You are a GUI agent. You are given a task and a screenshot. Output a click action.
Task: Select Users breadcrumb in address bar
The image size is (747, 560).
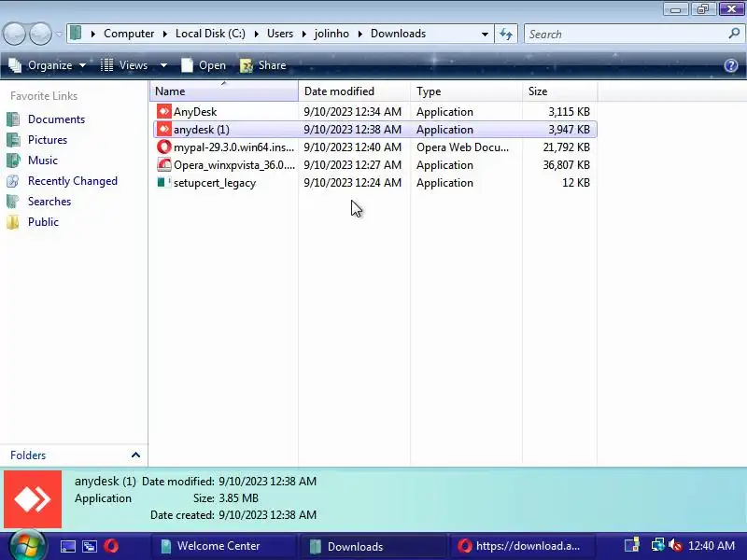(279, 34)
